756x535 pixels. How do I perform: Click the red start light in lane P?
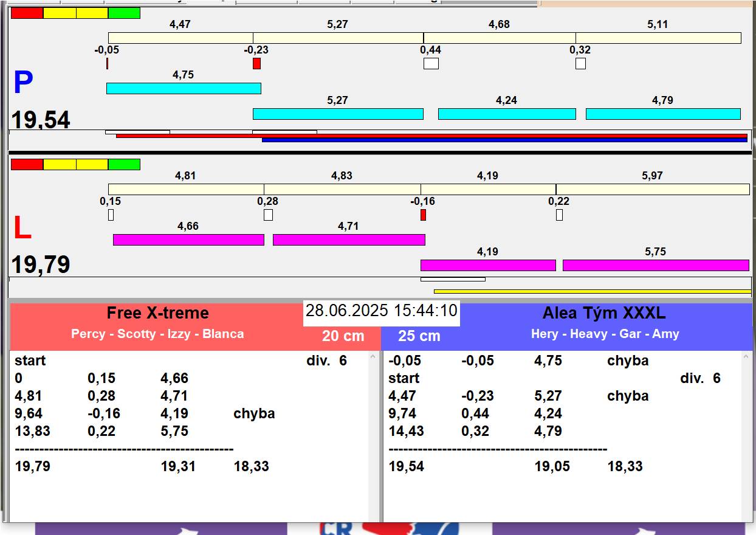27,13
